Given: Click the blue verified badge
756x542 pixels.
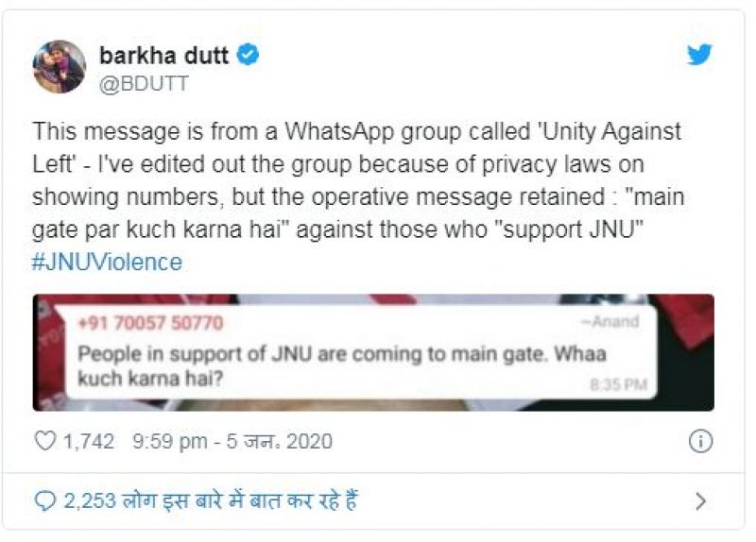Looking at the screenshot, I should pos(248,55).
